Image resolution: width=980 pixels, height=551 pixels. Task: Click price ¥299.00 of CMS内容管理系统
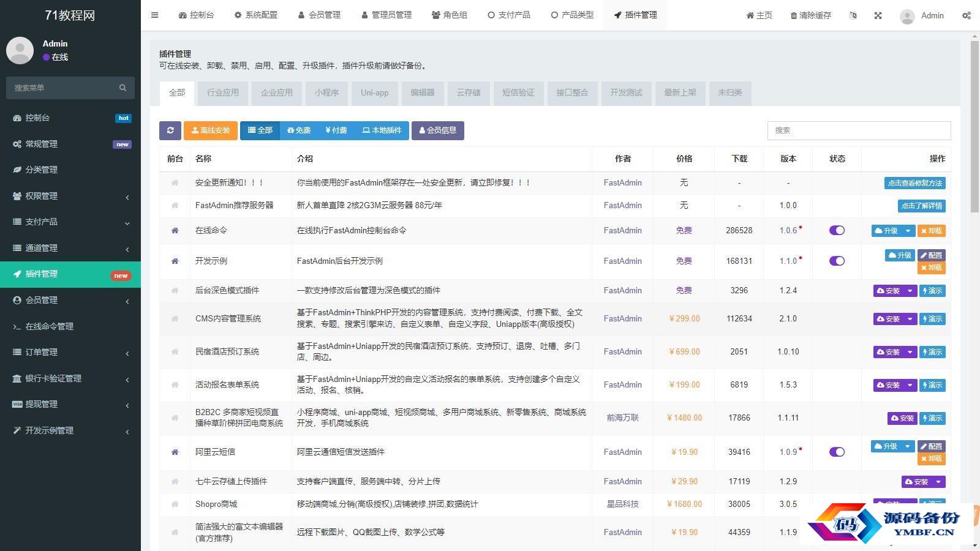684,319
